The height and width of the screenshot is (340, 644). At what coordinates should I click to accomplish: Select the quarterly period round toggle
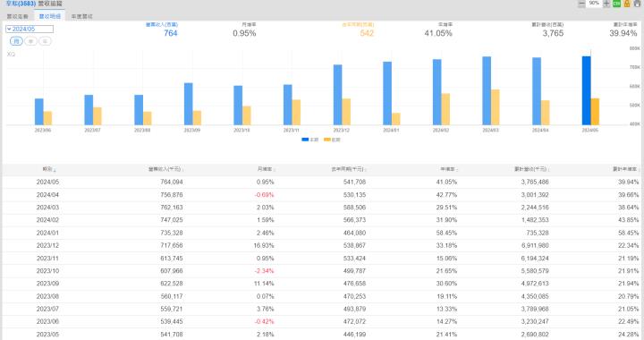click(x=30, y=41)
